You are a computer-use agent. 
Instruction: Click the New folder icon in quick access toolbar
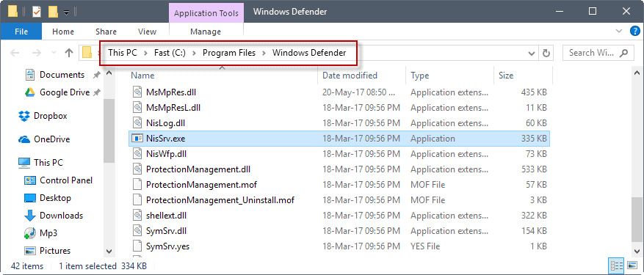pyautogui.click(x=53, y=12)
